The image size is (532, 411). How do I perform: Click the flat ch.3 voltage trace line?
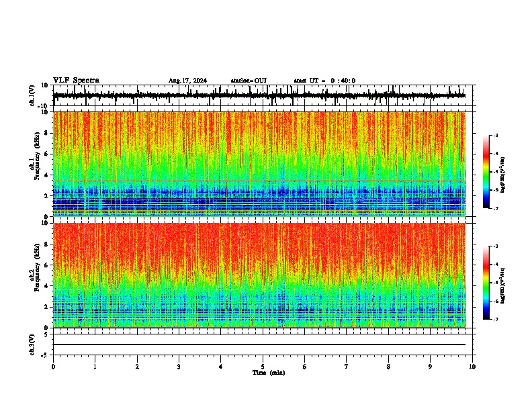(x=259, y=345)
